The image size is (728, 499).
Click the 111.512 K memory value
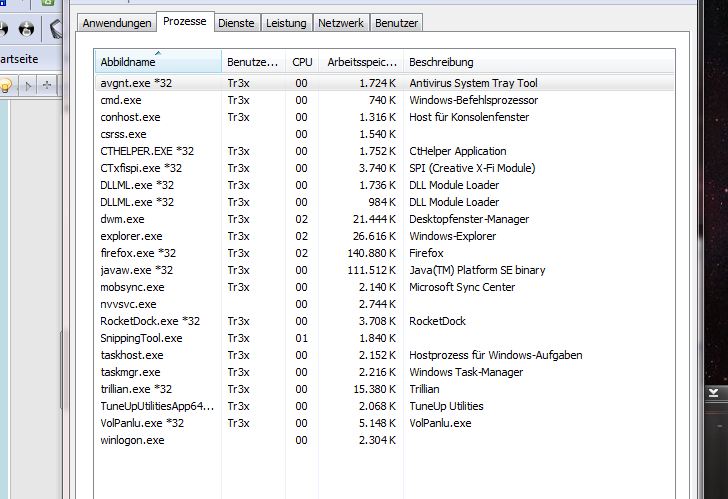pos(371,270)
